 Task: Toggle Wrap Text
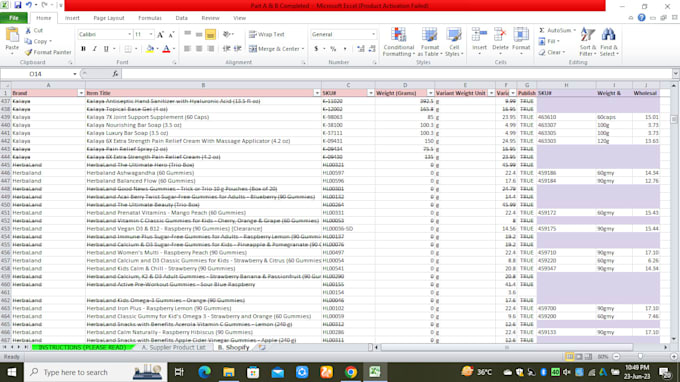click(x=266, y=34)
